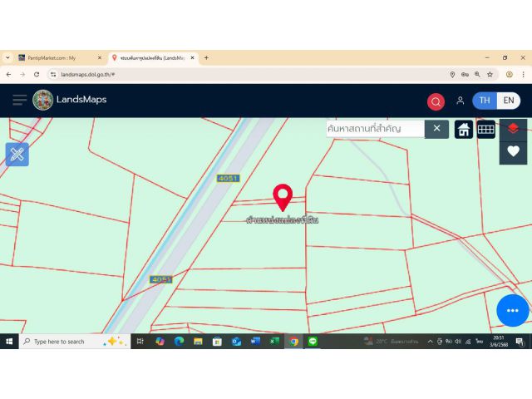Open the LandsMaps hamburger menu

pos(20,100)
